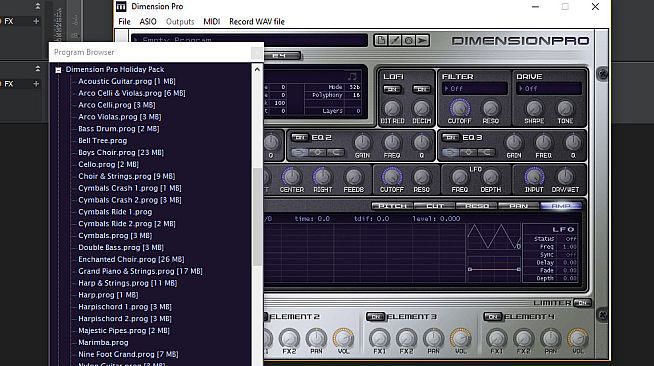Click the DRY/WET knob

pos(565,177)
